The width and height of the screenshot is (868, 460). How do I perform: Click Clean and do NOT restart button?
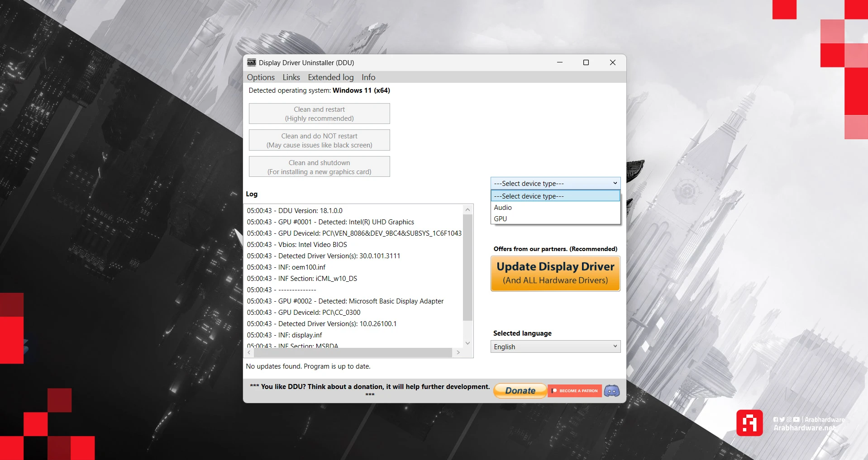[x=320, y=140]
